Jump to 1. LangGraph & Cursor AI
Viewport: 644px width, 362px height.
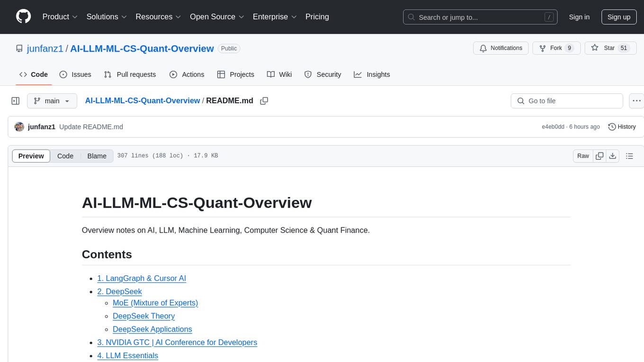pyautogui.click(x=142, y=278)
